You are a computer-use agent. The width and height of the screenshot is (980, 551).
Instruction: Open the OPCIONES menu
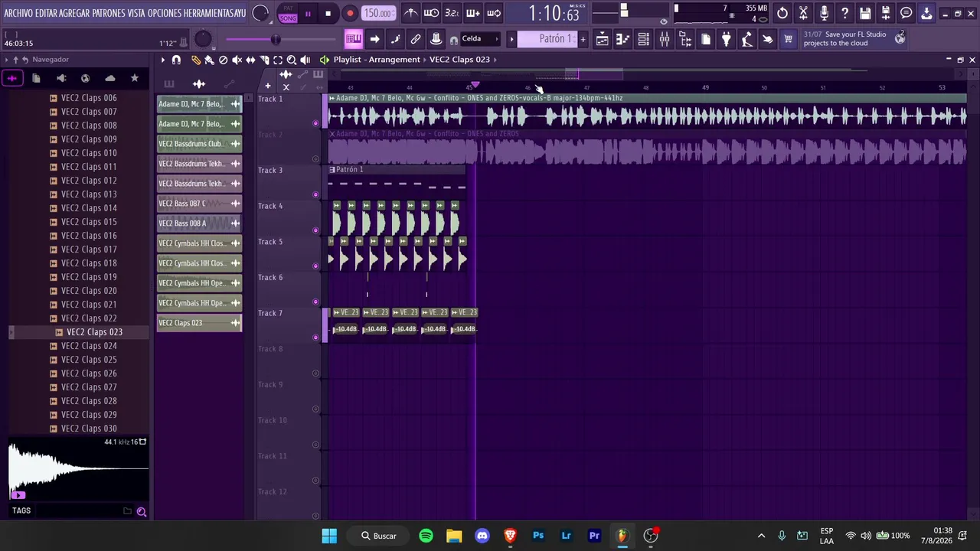tap(164, 13)
